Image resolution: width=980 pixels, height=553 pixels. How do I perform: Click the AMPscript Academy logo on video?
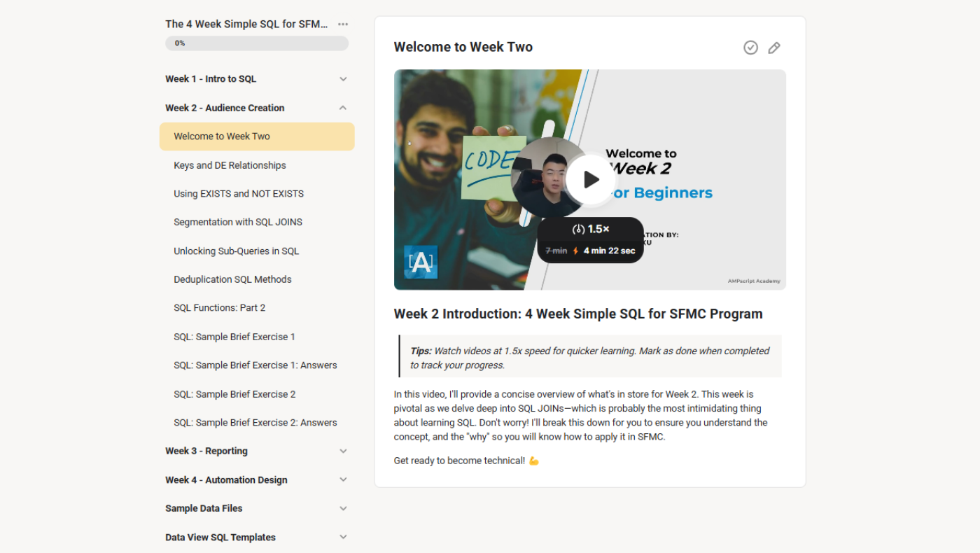[421, 262]
